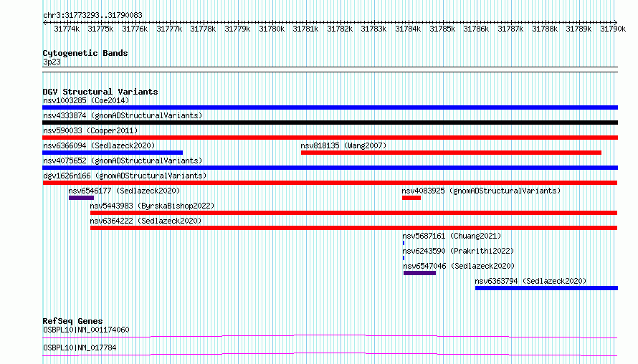The image size is (638, 364).
Task: Open the nsv590033 (Cooper2011) label
Action: pyautogui.click(x=90, y=130)
